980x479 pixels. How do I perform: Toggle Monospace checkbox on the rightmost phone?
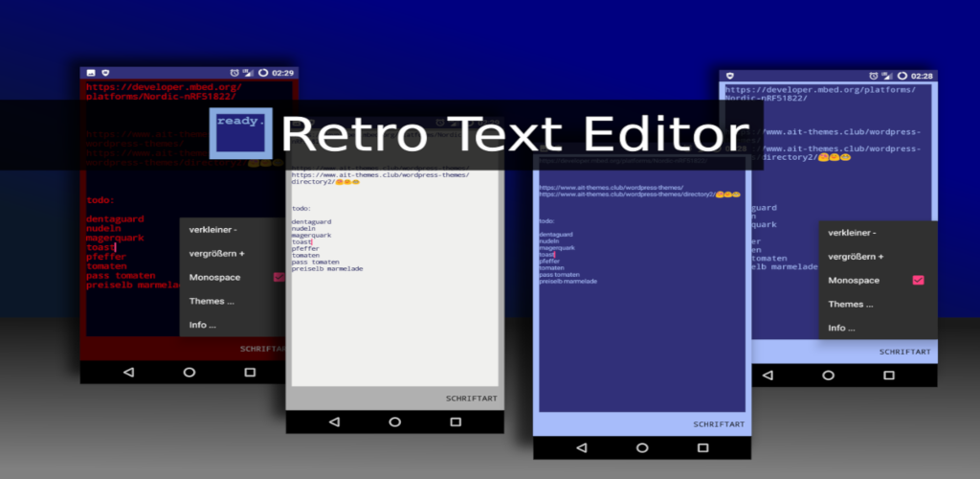(x=918, y=280)
